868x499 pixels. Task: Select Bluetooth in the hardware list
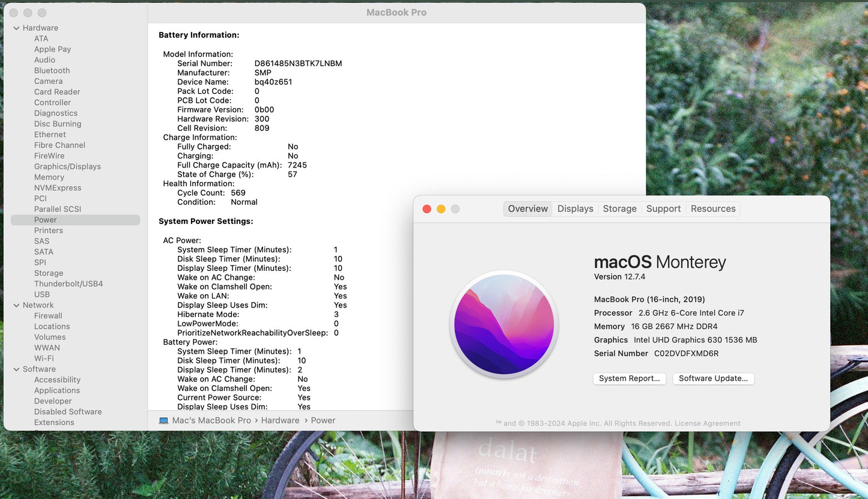point(52,71)
